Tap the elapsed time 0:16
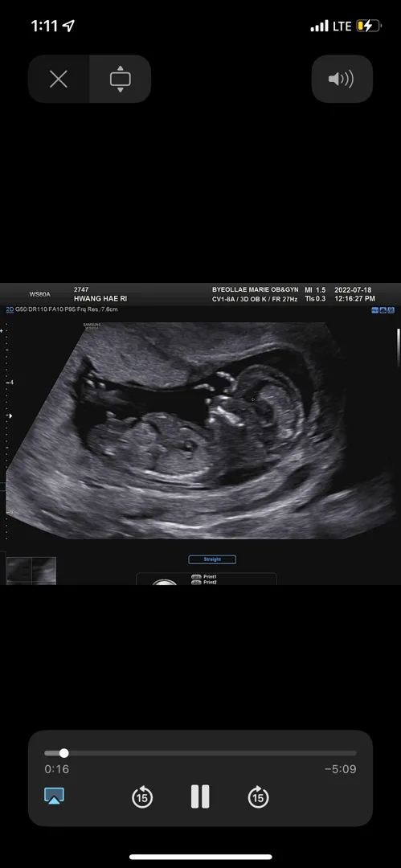The height and width of the screenshot is (868, 401). [56, 769]
